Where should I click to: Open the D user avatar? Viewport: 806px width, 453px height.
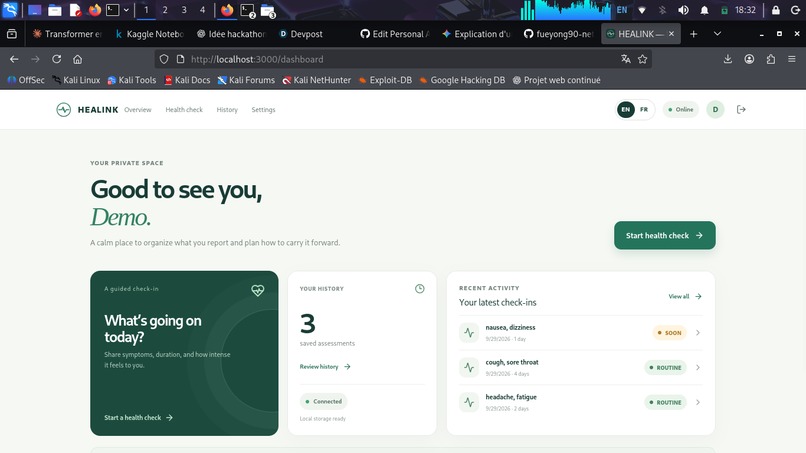pyautogui.click(x=715, y=110)
